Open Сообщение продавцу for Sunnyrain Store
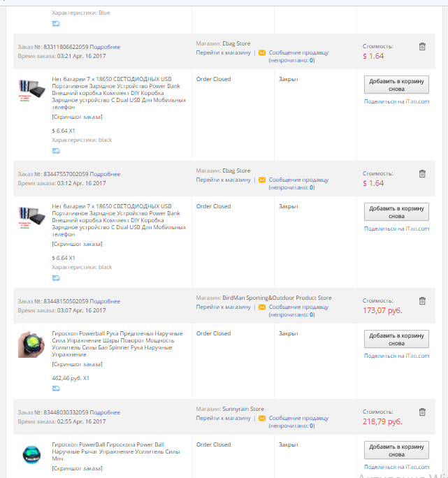The image size is (448, 478). [298, 418]
